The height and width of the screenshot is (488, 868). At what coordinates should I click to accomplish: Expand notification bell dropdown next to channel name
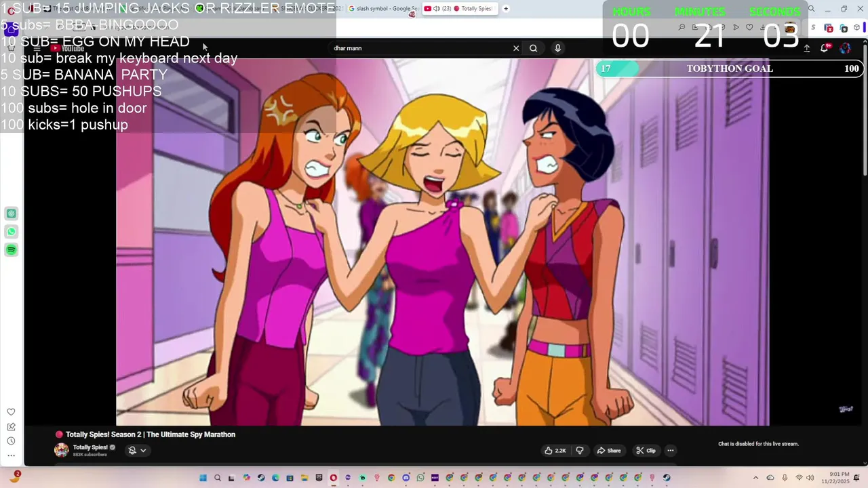(x=137, y=450)
